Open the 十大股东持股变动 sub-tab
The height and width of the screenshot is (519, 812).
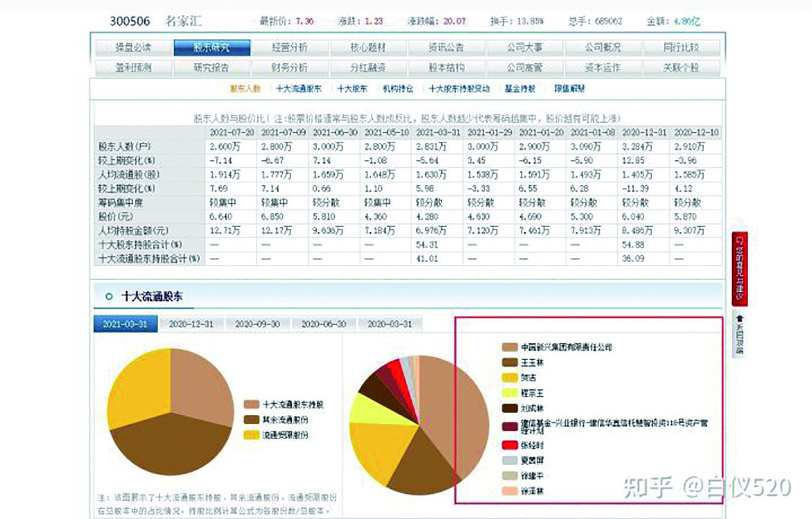click(x=458, y=89)
